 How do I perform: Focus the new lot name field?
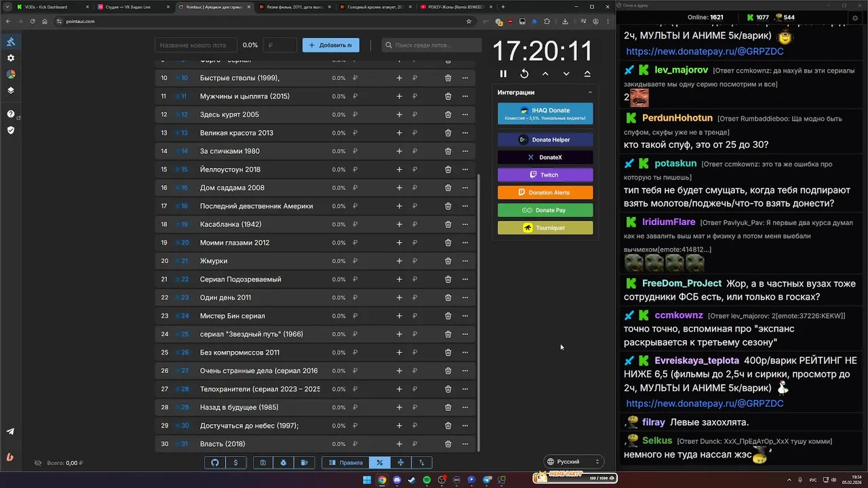197,45
